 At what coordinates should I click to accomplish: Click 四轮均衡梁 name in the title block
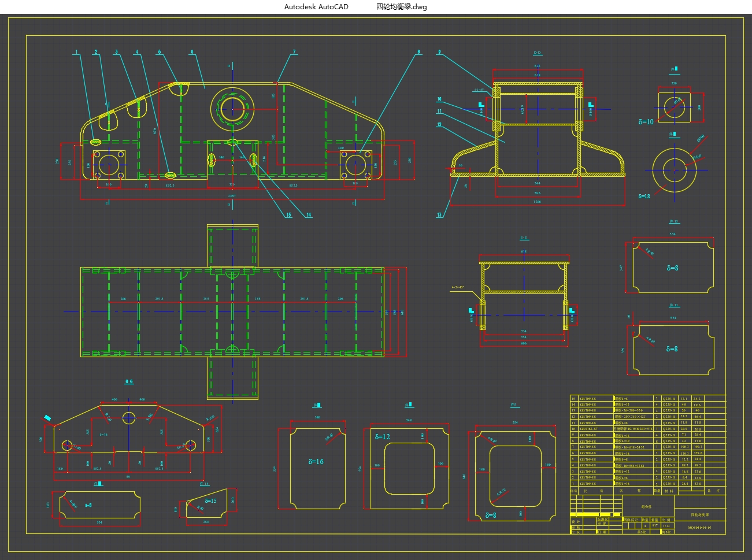tap(700, 514)
